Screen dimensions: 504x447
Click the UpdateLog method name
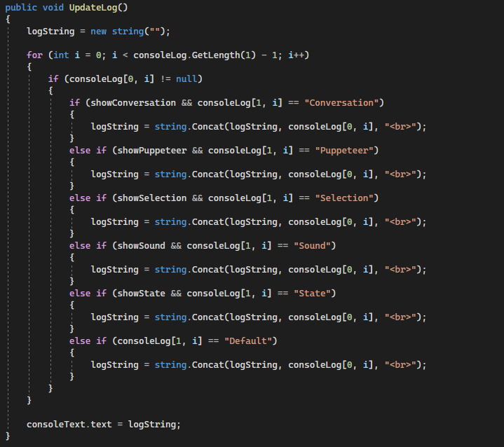tap(93, 8)
